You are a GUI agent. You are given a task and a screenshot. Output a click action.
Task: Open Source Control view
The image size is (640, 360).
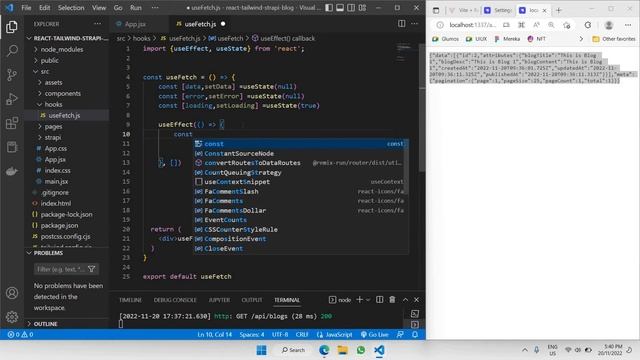(12, 75)
